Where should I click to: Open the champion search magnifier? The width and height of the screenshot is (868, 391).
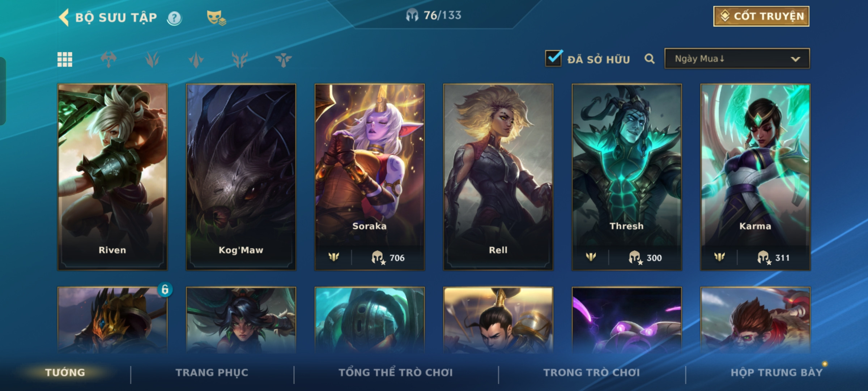[x=650, y=59]
